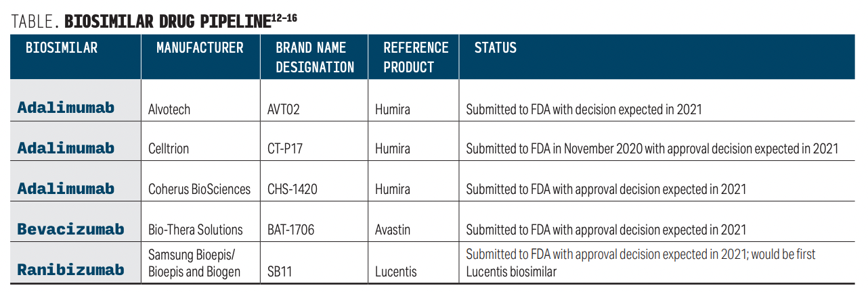Click the Lucentis reference product cell
868x292 pixels.
(395, 272)
